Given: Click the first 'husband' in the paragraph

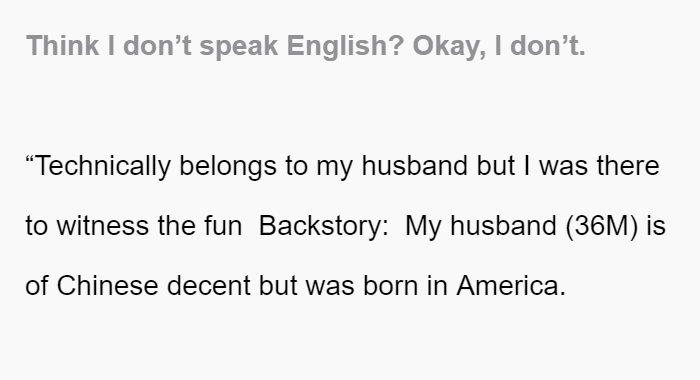Looking at the screenshot, I should click(x=414, y=166).
